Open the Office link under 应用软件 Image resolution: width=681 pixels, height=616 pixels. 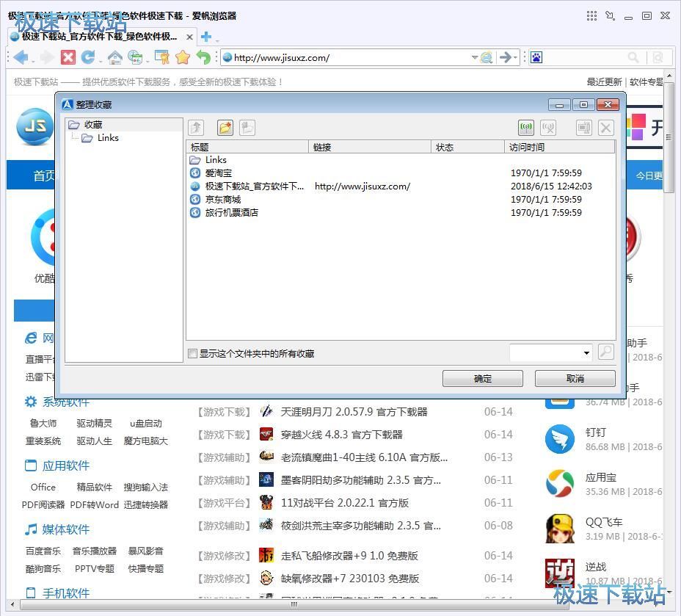click(x=43, y=487)
